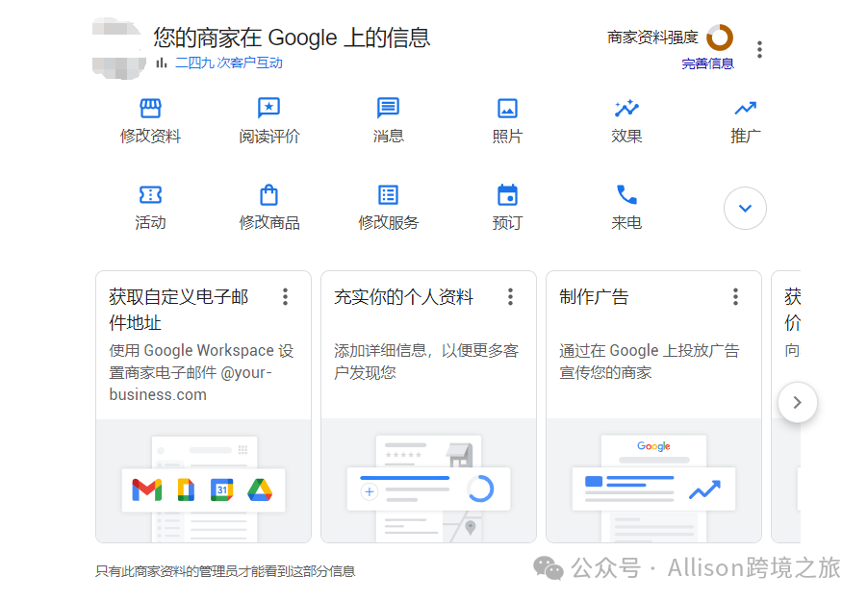Click 添加详细信息，以便更多客户发现您 description
Viewport: 868px width, 602px height.
(426, 362)
